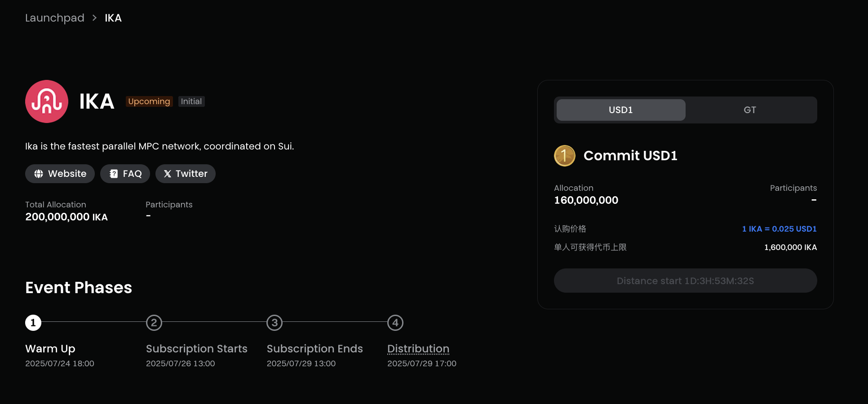The height and width of the screenshot is (404, 868).
Task: Open the project Website link
Action: (60, 174)
